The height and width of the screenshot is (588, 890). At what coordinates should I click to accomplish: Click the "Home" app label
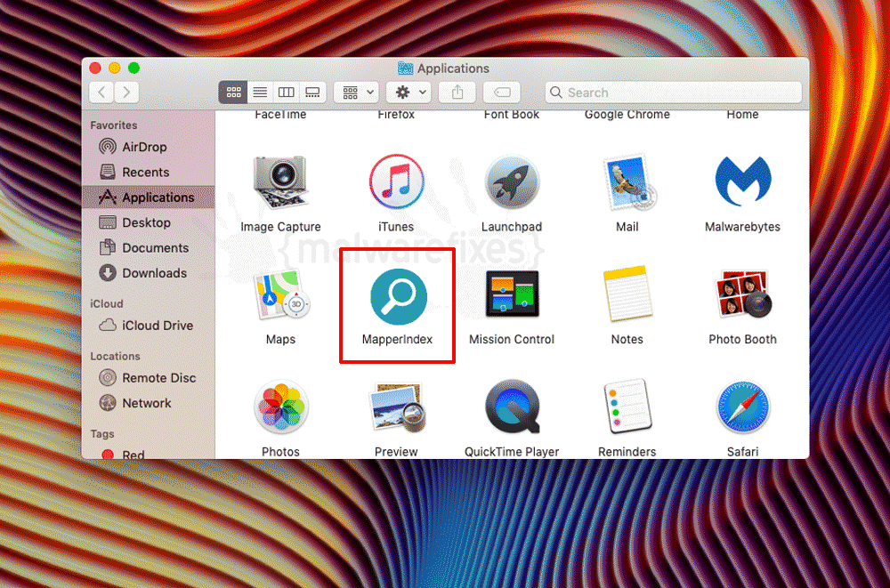click(x=742, y=114)
